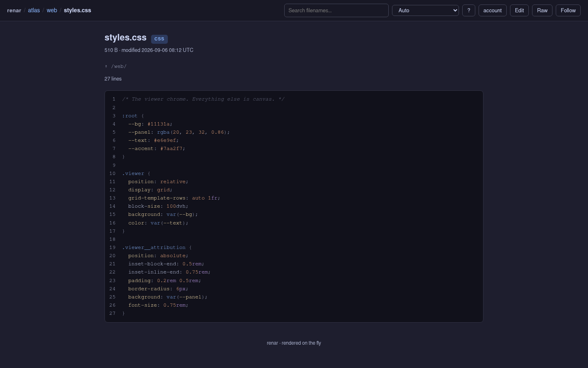Click the Edit button
The image size is (588, 368).
pyautogui.click(x=519, y=11)
